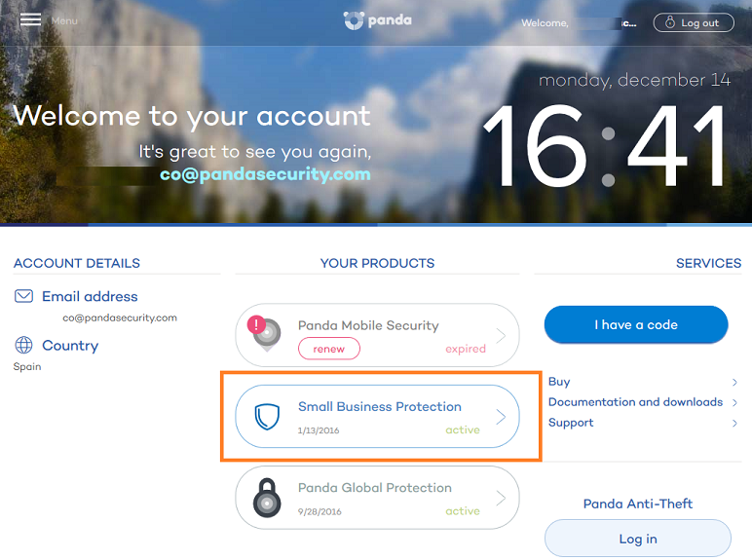Click the Welcome username text in header
Image resolution: width=752 pixels, height=560 pixels.
[x=579, y=23]
